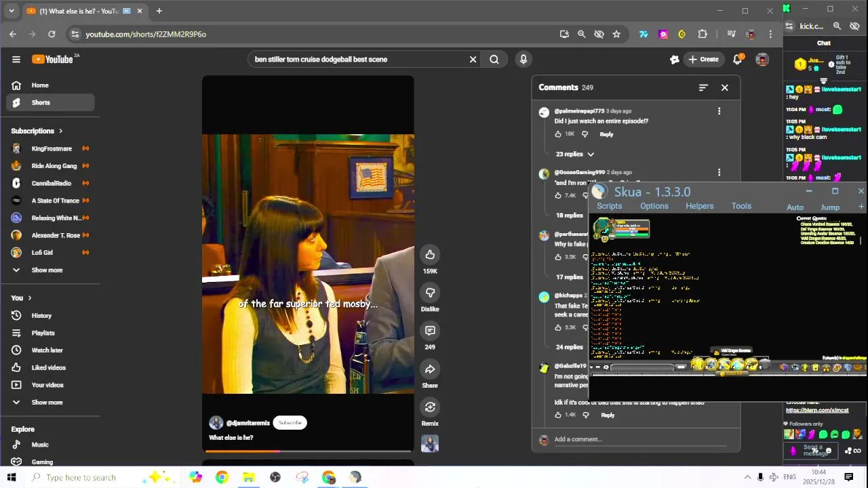Like palmwinepapi775's comment
This screenshot has height=488, width=868.
click(558, 134)
